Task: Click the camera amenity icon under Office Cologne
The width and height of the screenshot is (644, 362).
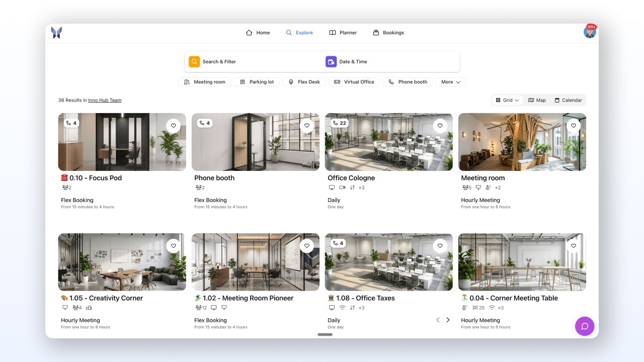Action: pyautogui.click(x=342, y=188)
